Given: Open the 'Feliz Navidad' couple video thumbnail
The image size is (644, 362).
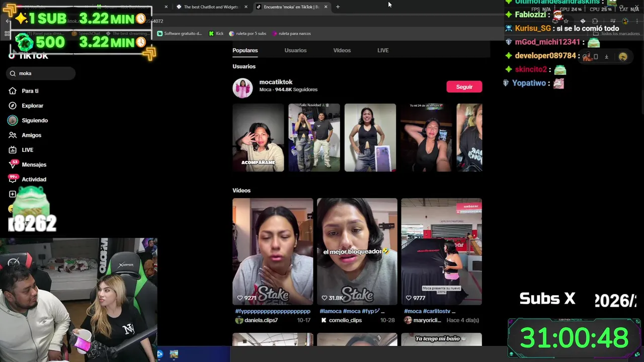Looking at the screenshot, I should [314, 138].
